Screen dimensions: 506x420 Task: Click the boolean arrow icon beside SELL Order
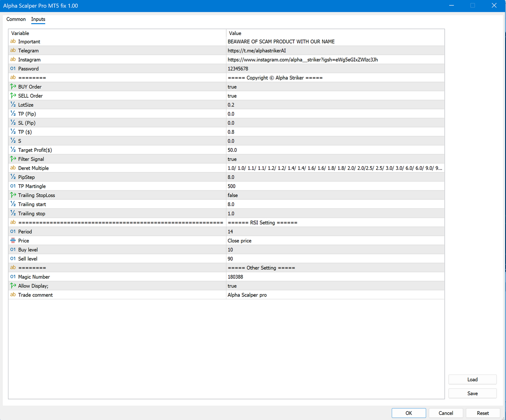pyautogui.click(x=13, y=96)
